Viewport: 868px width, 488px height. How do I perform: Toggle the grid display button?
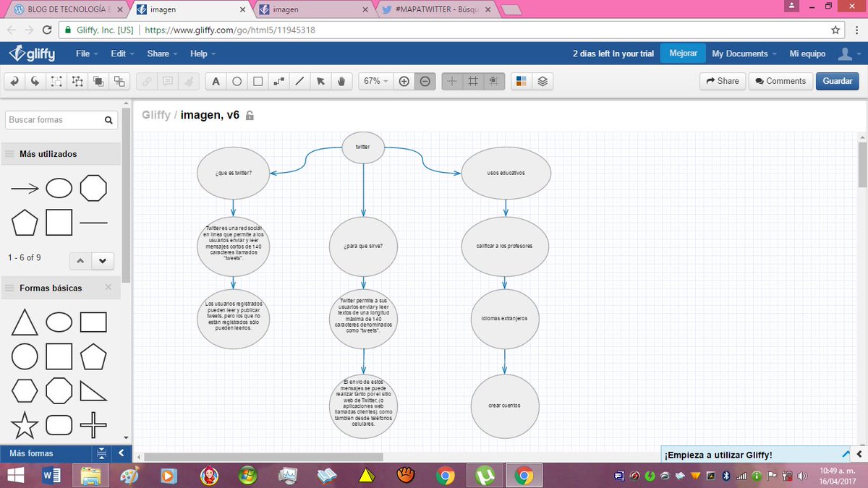tap(473, 81)
